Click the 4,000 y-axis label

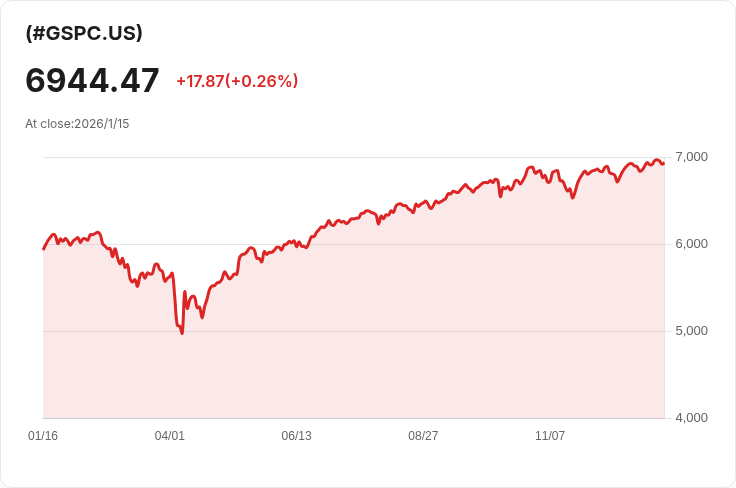coord(691,418)
